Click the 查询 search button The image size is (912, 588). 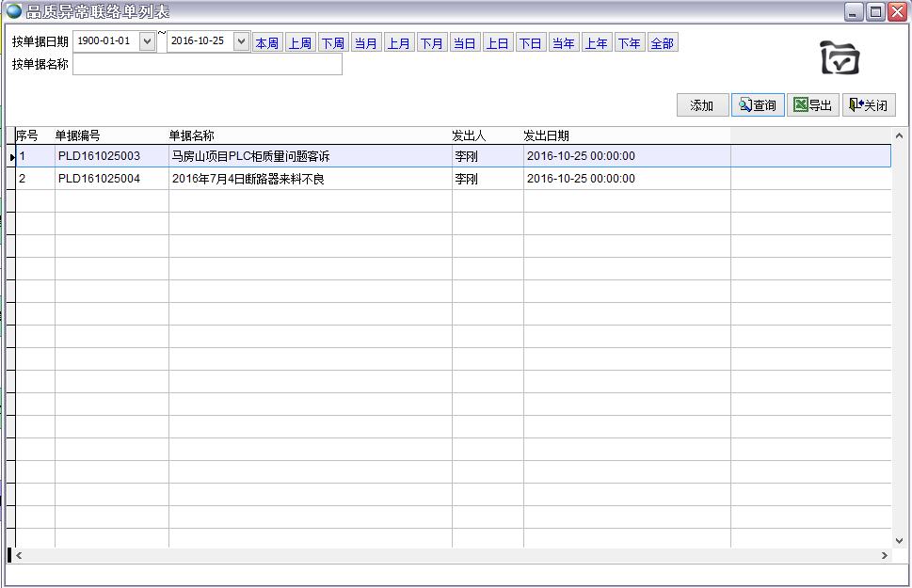pos(758,105)
